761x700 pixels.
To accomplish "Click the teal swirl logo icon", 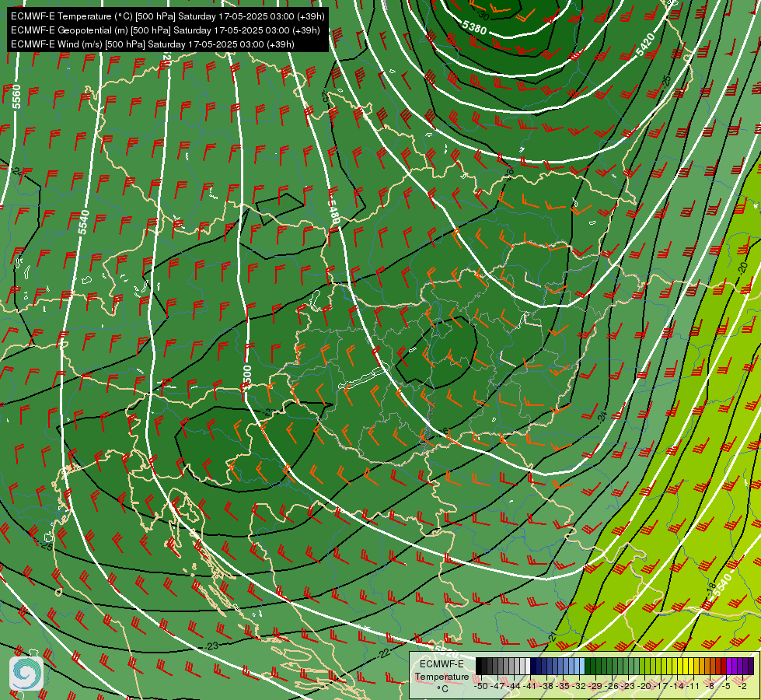I will click(x=26, y=674).
